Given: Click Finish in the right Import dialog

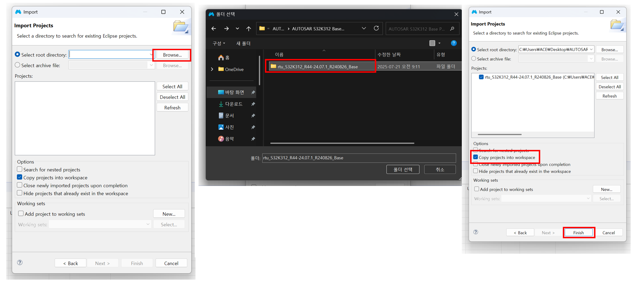Looking at the screenshot, I should (578, 233).
